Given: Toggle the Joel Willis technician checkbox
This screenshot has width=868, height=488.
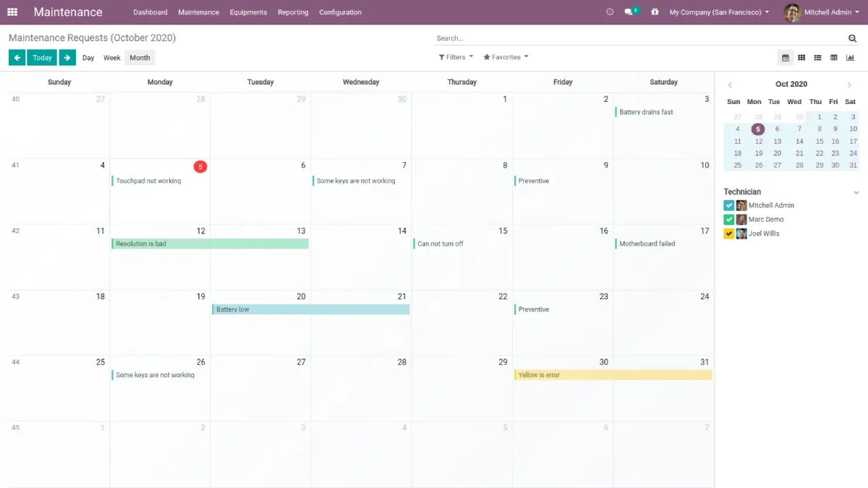Looking at the screenshot, I should coord(728,234).
